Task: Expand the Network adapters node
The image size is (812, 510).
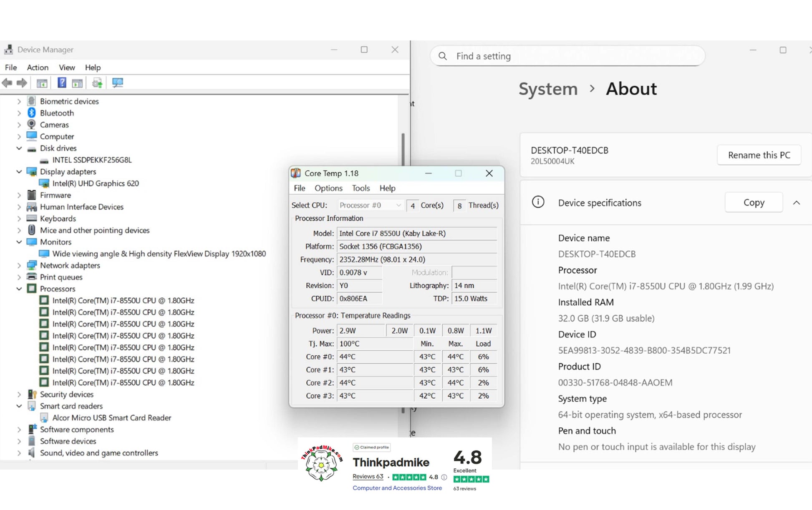Action: (19, 265)
